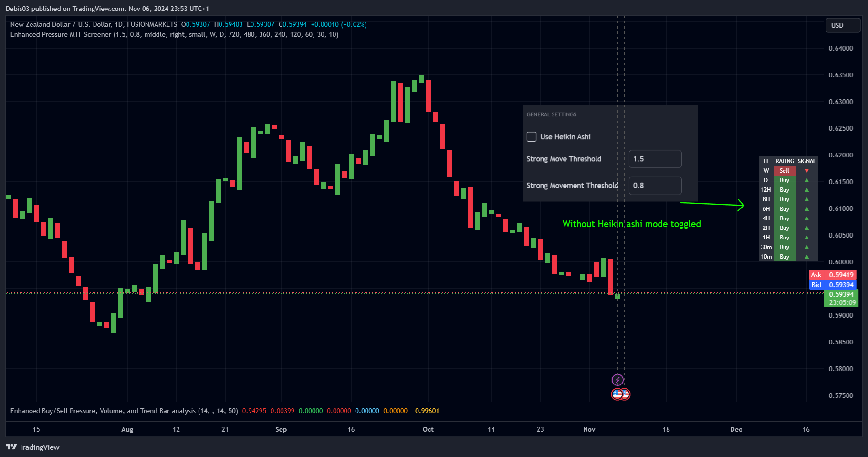Click the Buy rating in 4H row
This screenshot has width=868, height=457.
click(784, 218)
